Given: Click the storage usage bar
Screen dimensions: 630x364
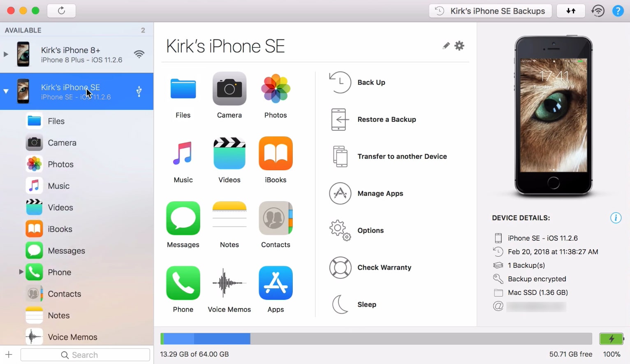Looking at the screenshot, I should pyautogui.click(x=376, y=338).
